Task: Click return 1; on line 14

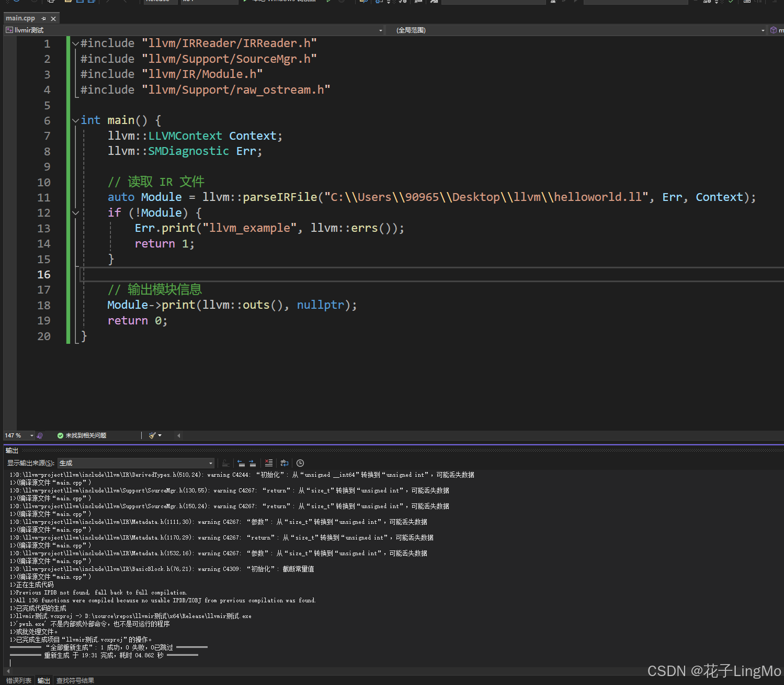Action: click(x=165, y=244)
